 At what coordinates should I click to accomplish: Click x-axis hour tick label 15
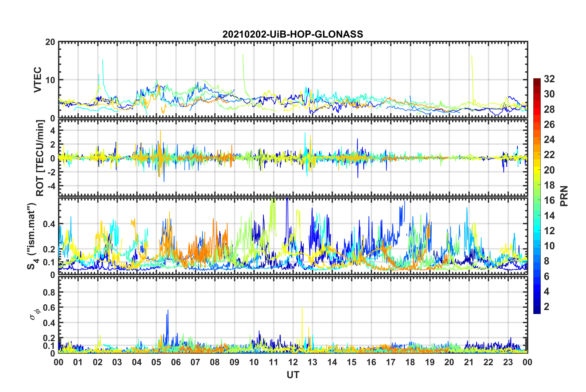coord(352,362)
